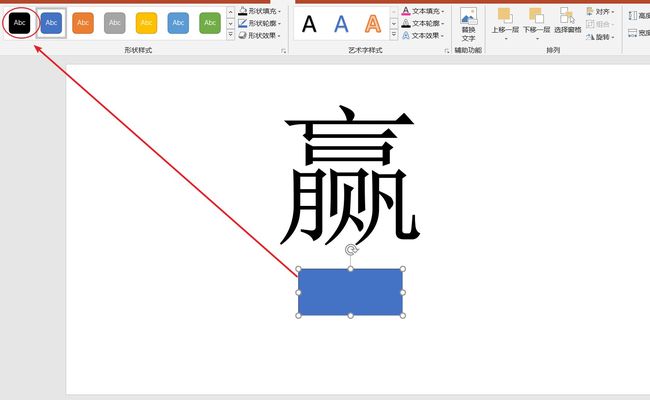Screen dimensions: 650x400
Task: Apply the orange Abc shape style
Action: tap(83, 23)
